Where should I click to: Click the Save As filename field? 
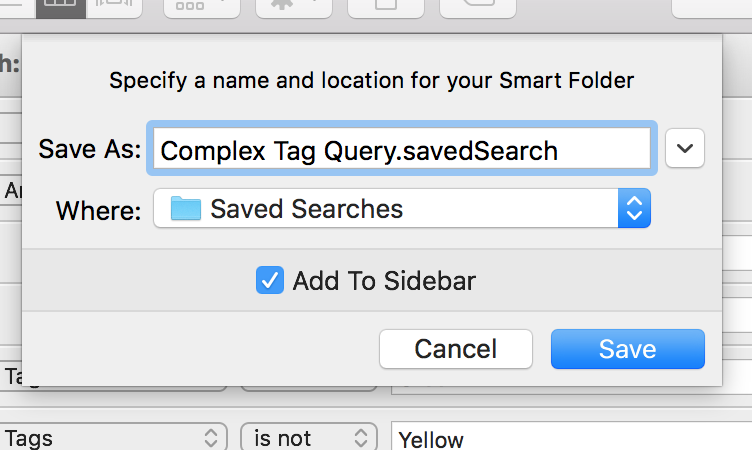(402, 148)
